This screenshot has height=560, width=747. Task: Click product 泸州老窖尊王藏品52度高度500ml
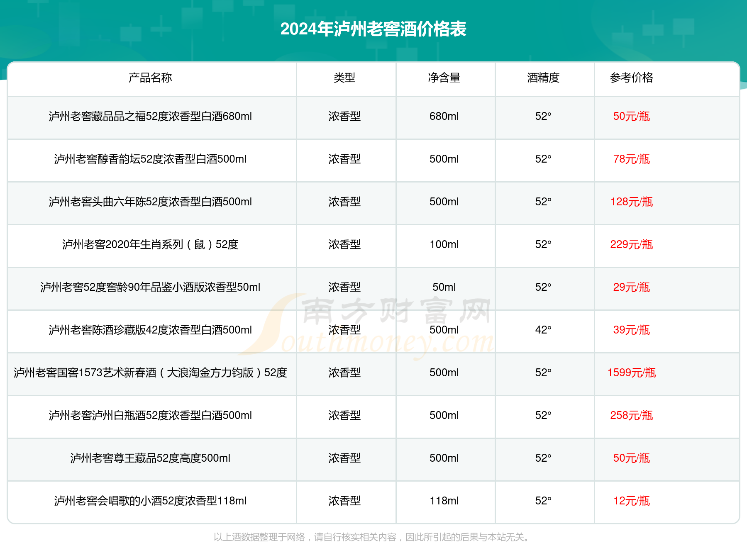point(150,458)
